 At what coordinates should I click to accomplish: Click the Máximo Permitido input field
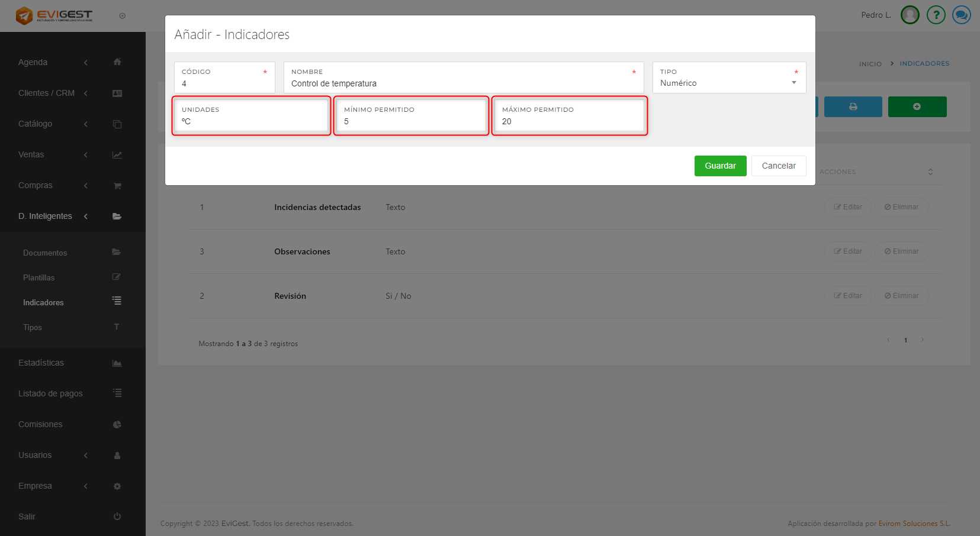pos(568,121)
